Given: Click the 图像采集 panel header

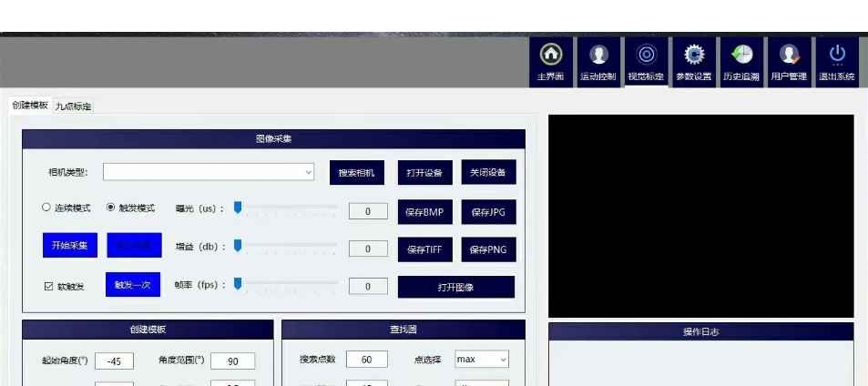Looking at the screenshot, I should tap(273, 138).
